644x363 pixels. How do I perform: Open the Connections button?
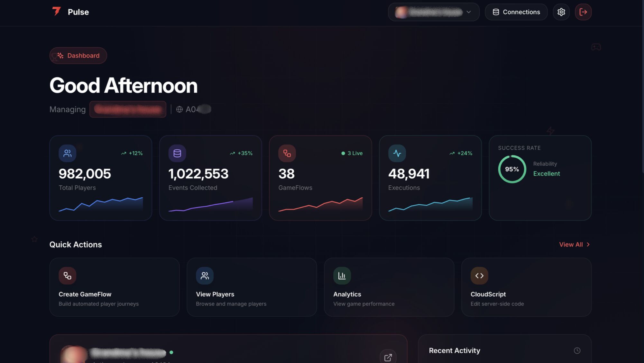516,12
